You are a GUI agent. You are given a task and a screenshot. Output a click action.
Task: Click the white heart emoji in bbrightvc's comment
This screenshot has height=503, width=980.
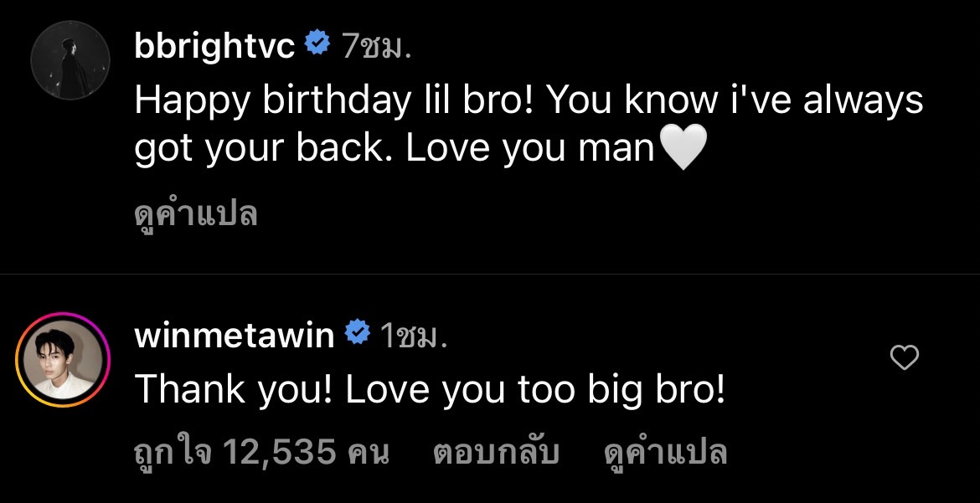point(683,151)
